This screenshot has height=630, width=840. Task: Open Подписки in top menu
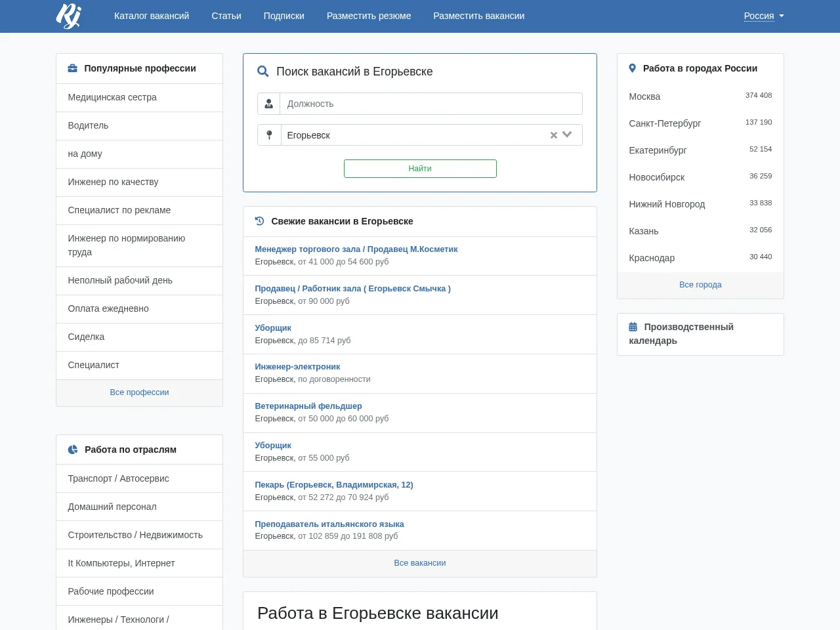[x=284, y=16]
